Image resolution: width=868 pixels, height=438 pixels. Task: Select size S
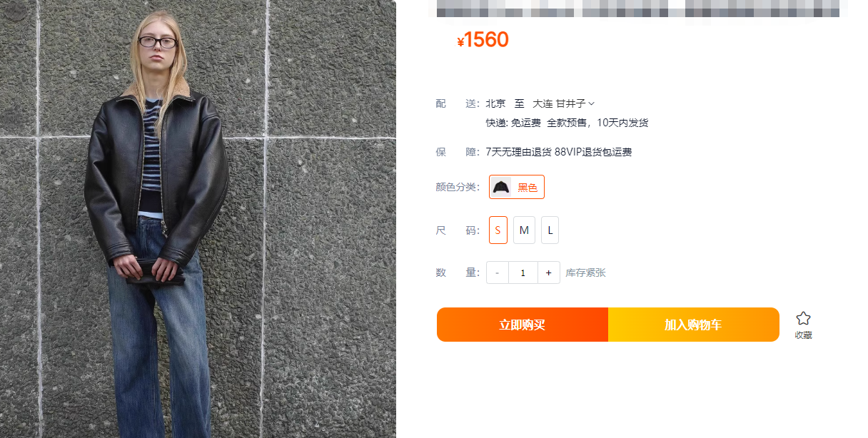click(498, 230)
